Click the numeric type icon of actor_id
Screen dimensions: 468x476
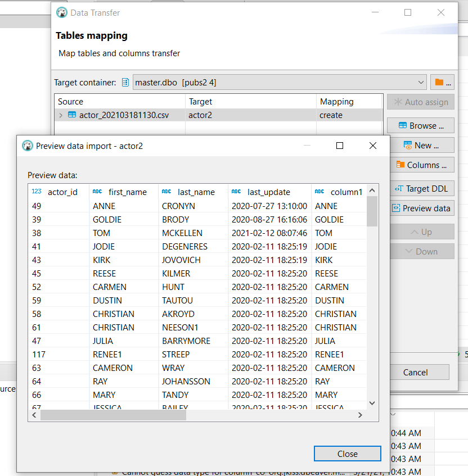pos(37,191)
